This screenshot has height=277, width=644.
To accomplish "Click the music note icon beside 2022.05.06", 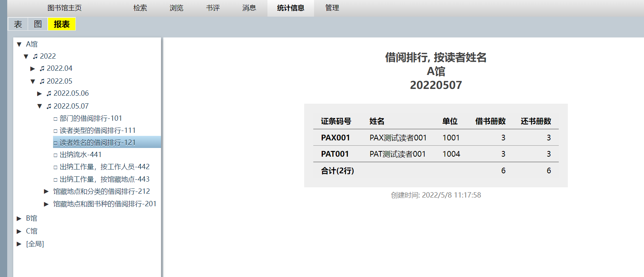I will [49, 93].
